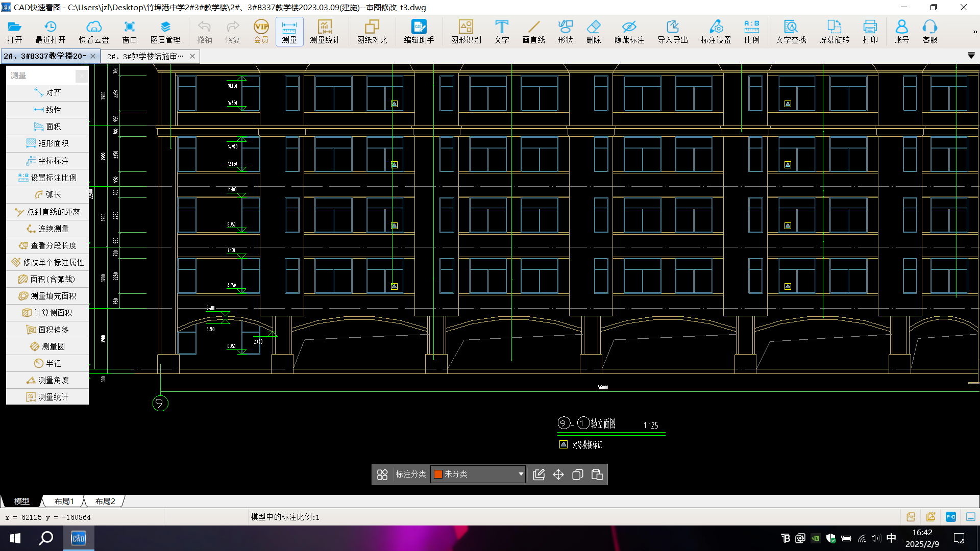Screen dimensions: 980x551
Task: Switch to 布局1 layout tab
Action: click(x=64, y=501)
